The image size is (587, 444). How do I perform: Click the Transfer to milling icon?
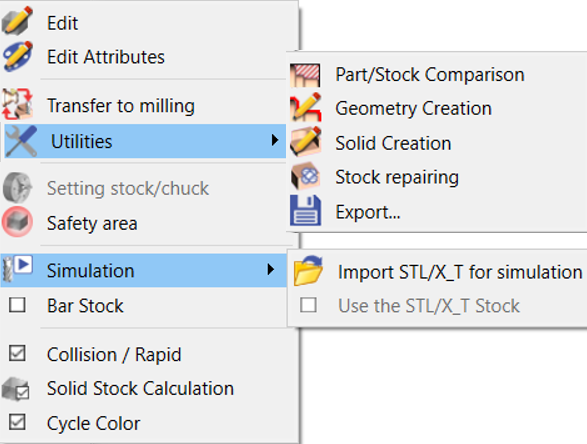pyautogui.click(x=17, y=104)
